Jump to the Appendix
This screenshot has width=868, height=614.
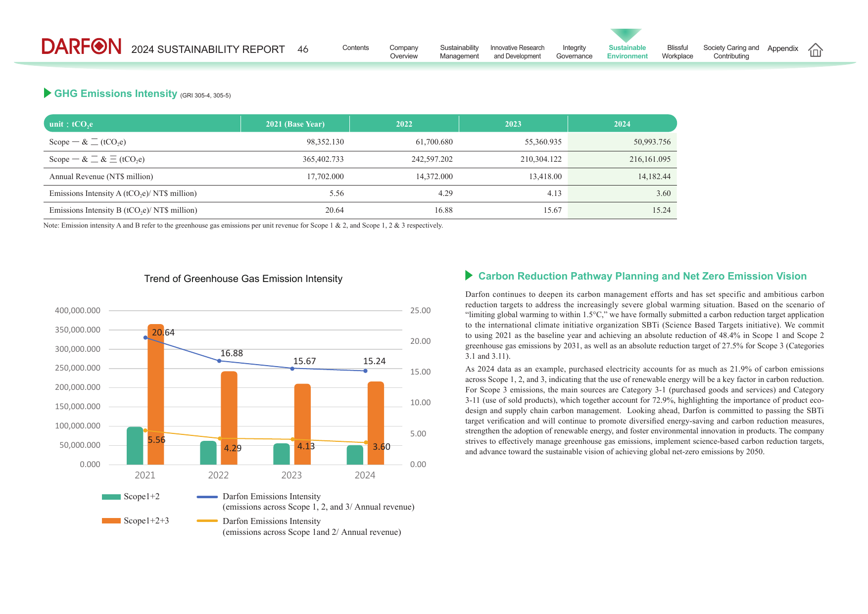click(x=782, y=48)
